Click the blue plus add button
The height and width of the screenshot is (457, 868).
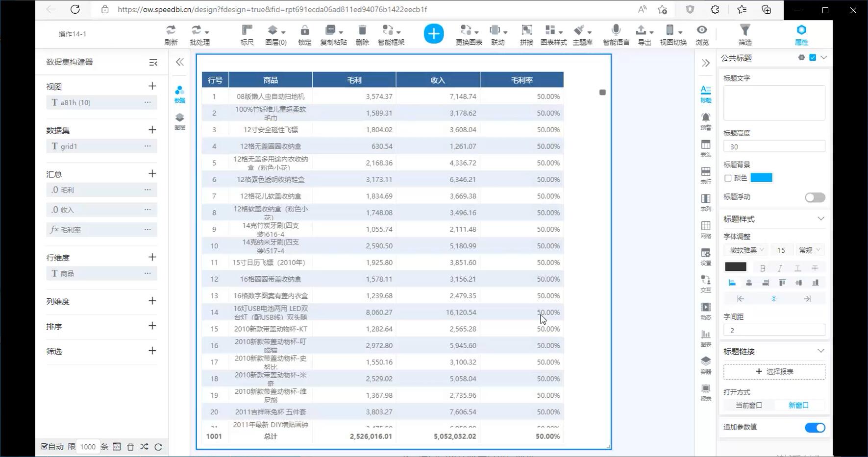click(x=433, y=34)
